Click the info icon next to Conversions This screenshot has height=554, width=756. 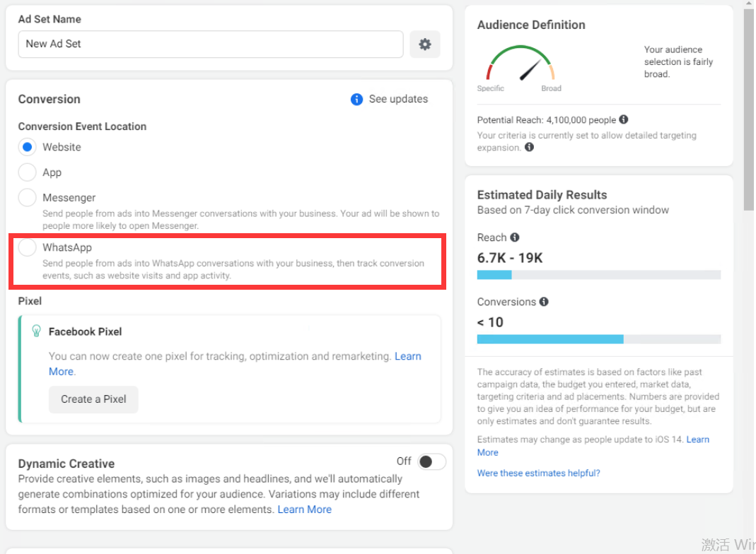tap(544, 302)
